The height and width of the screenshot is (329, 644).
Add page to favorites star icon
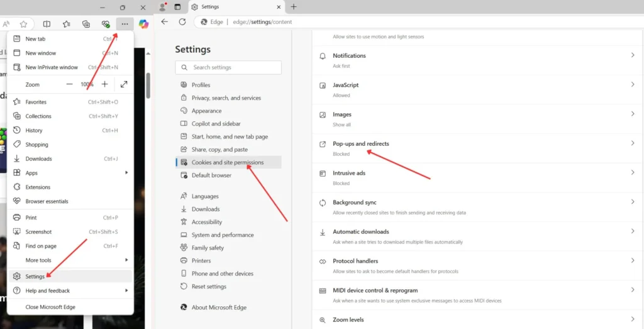point(24,25)
